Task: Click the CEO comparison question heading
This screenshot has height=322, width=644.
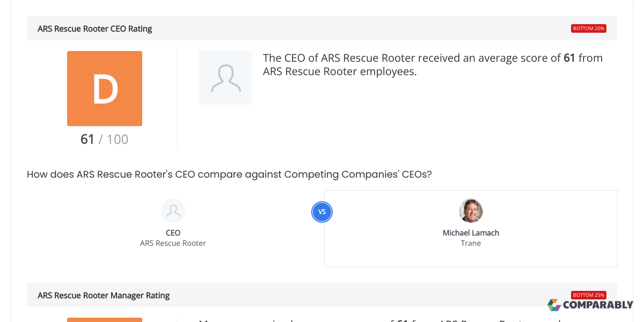Action: [x=230, y=174]
